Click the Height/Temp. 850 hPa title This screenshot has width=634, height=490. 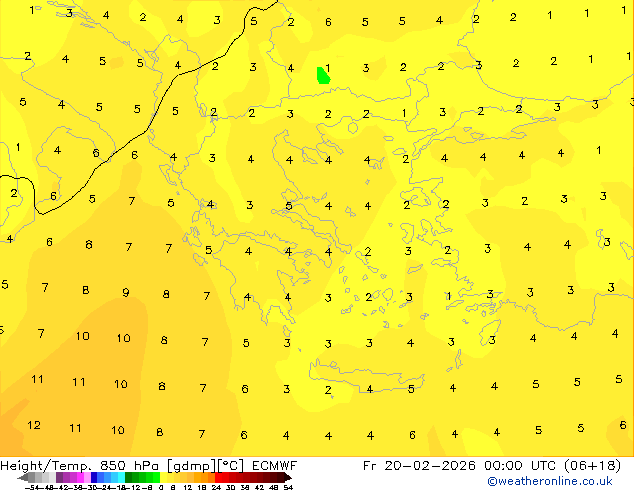pyautogui.click(x=79, y=466)
